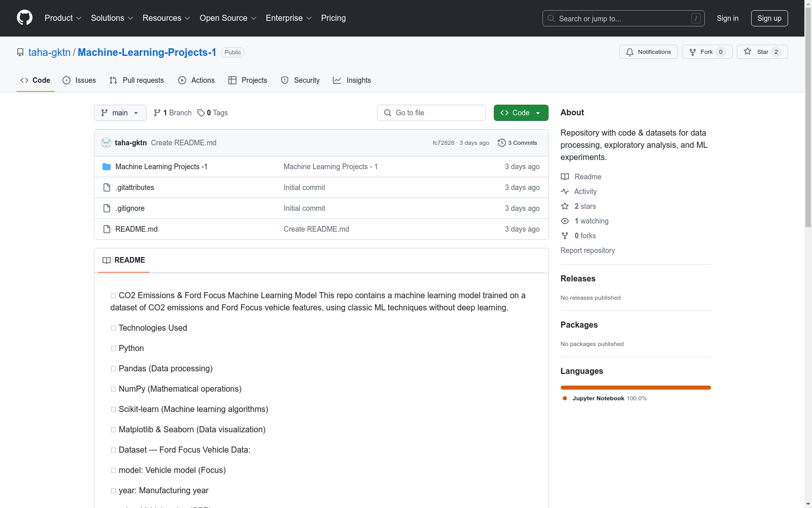The width and height of the screenshot is (812, 508).
Task: Click the eye icon beside 1 watching
Action: tap(565, 221)
